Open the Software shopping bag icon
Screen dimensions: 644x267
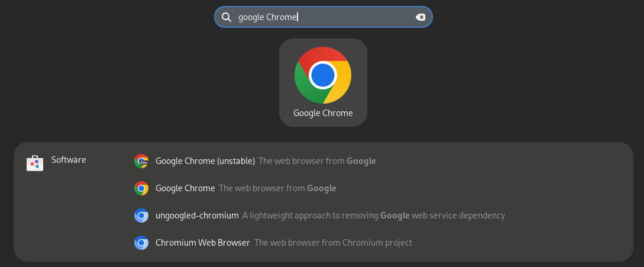click(x=35, y=163)
